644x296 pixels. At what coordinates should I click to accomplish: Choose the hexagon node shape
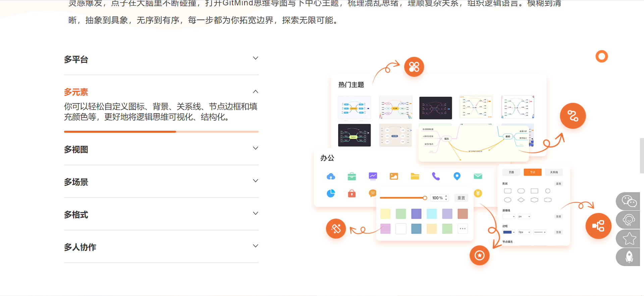(x=534, y=200)
